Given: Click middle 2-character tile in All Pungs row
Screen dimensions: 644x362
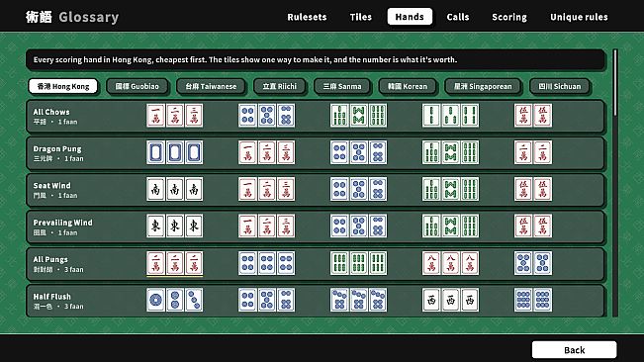Looking at the screenshot, I should click(175, 263).
